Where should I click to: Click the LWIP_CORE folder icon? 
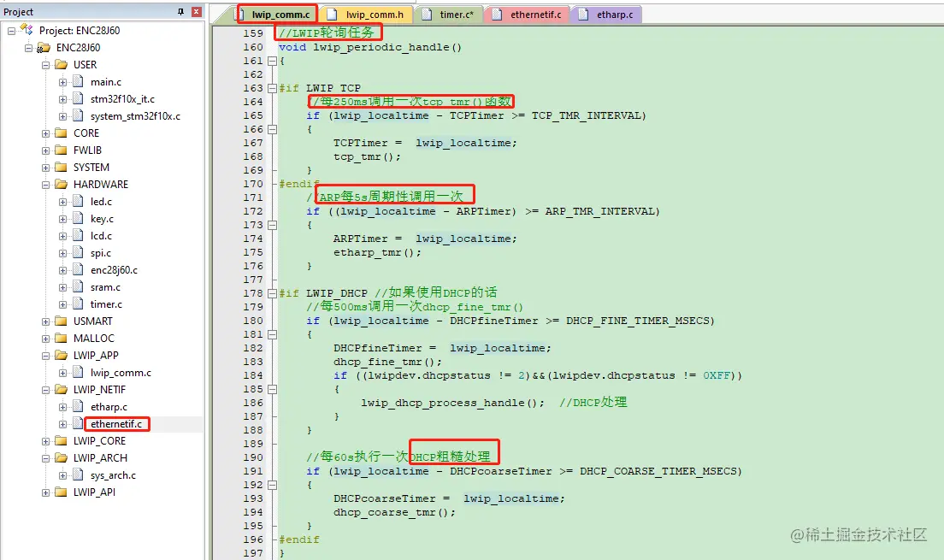point(61,441)
